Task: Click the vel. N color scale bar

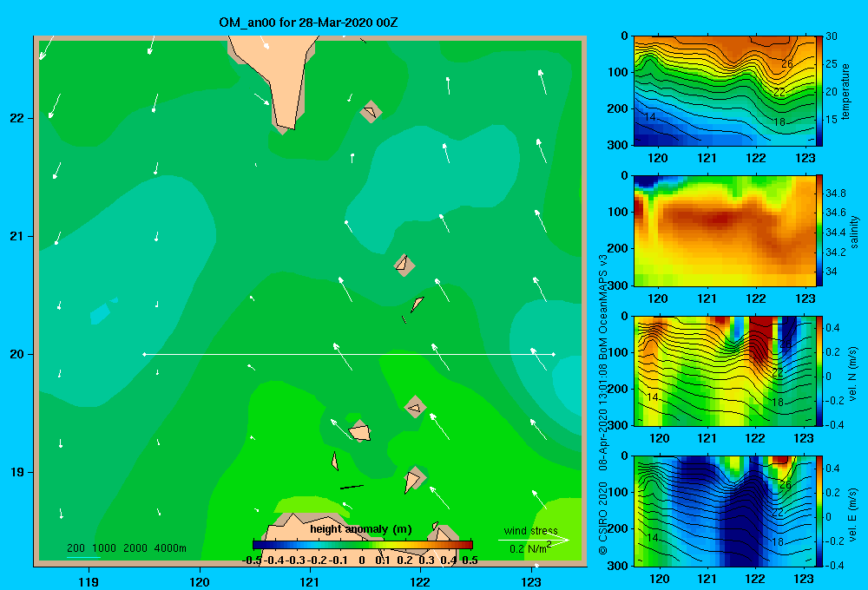Action: pyautogui.click(x=819, y=370)
